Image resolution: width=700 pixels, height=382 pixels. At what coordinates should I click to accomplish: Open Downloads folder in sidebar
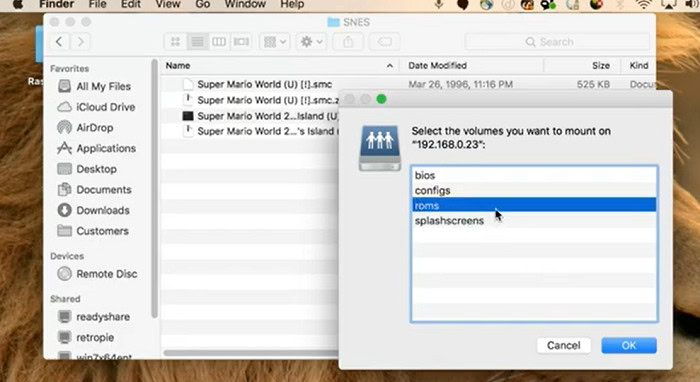93,210
